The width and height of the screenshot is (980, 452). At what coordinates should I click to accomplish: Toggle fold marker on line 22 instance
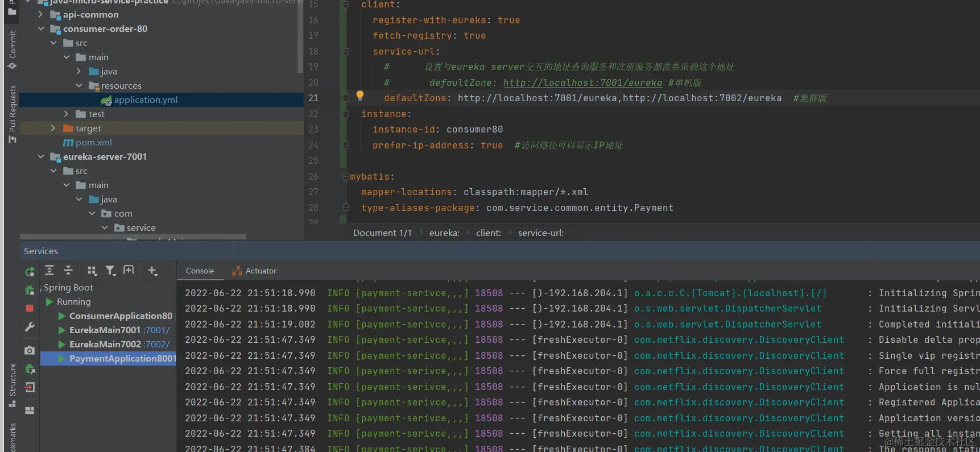point(346,114)
